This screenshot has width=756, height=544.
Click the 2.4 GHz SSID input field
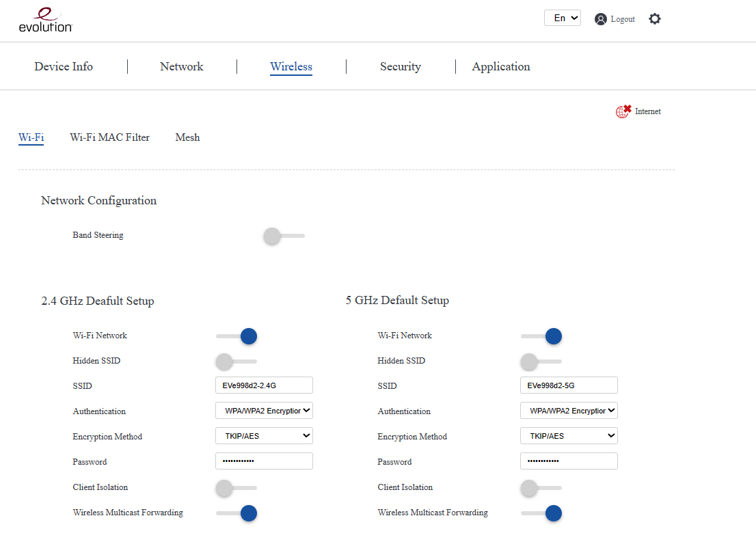click(x=264, y=385)
